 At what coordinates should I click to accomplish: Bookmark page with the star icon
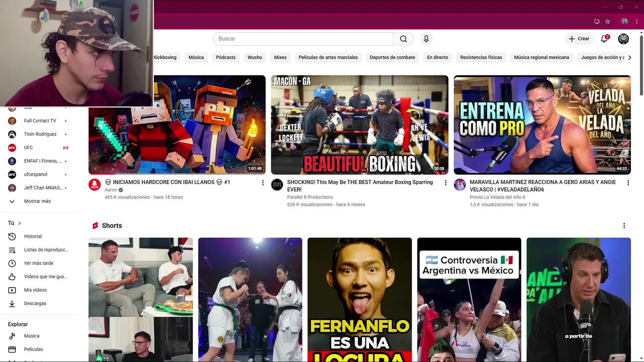click(x=608, y=22)
